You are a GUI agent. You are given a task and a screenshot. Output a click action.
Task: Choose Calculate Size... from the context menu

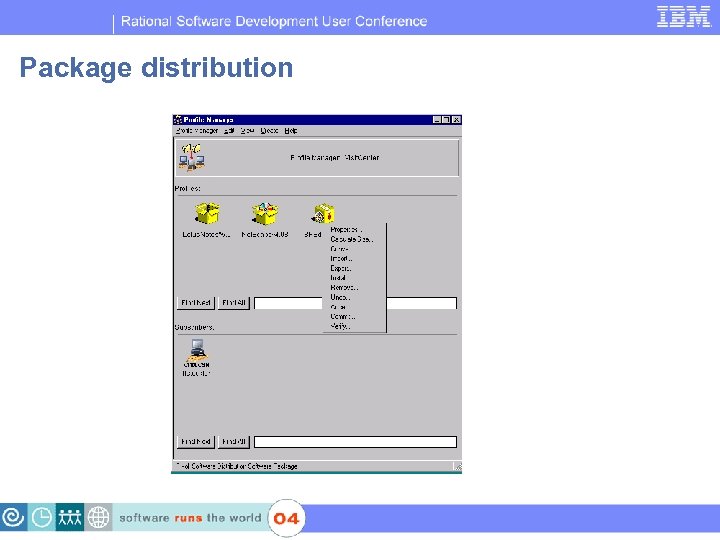[x=352, y=239]
